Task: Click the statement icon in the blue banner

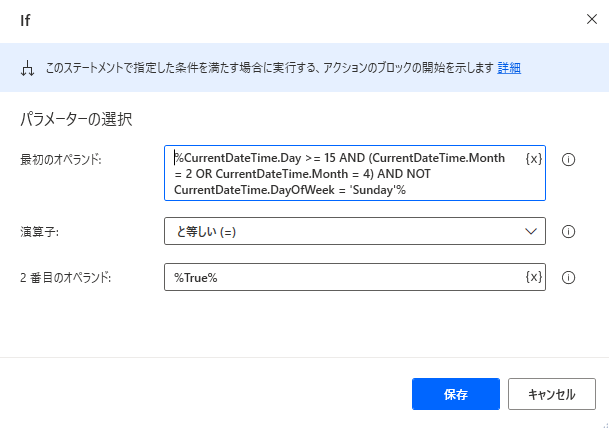Action: click(x=27, y=68)
